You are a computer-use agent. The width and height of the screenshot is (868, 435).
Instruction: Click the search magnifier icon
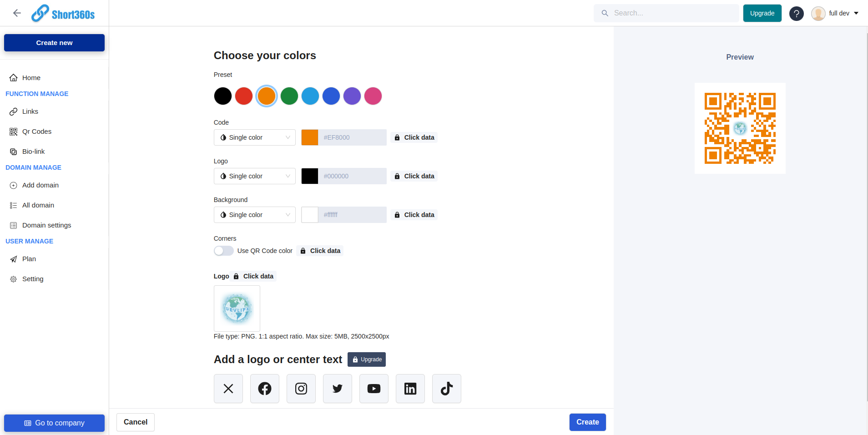pos(605,13)
